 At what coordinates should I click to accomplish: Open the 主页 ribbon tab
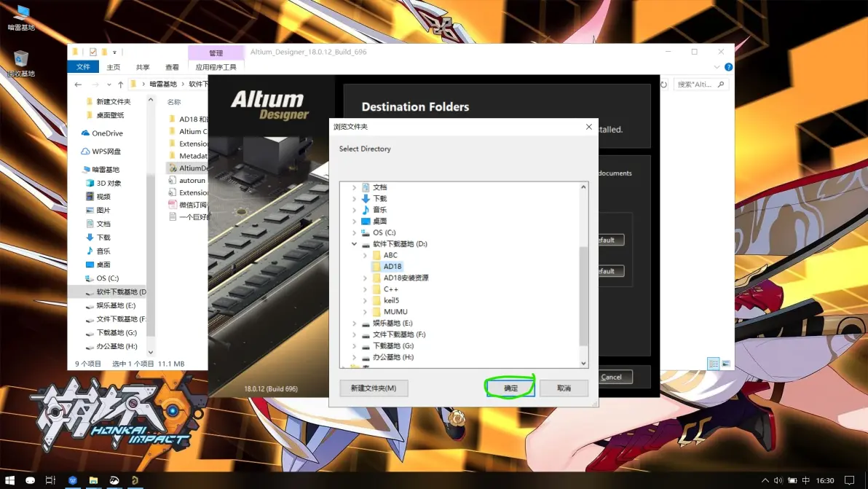(114, 67)
